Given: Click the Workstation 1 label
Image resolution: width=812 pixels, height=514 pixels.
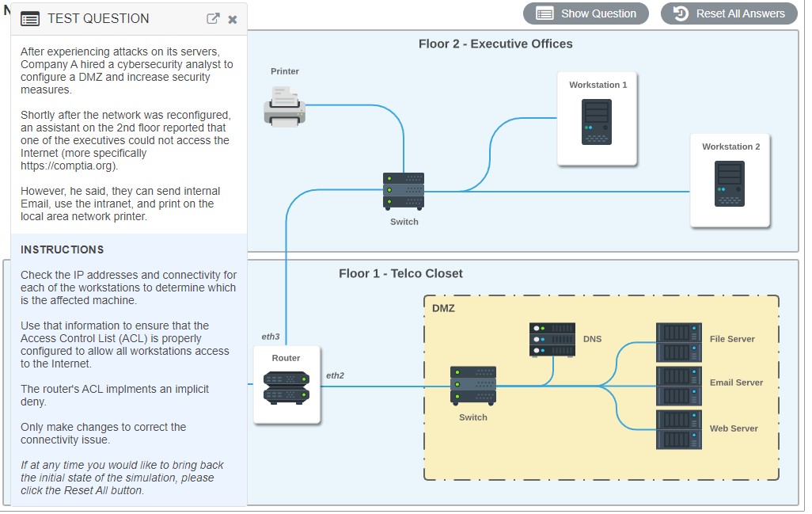Looking at the screenshot, I should [598, 85].
